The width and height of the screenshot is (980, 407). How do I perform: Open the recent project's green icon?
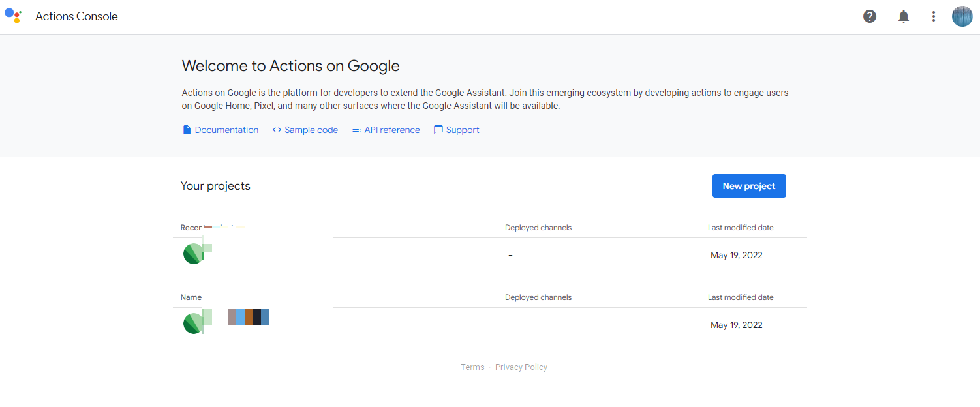point(194,253)
